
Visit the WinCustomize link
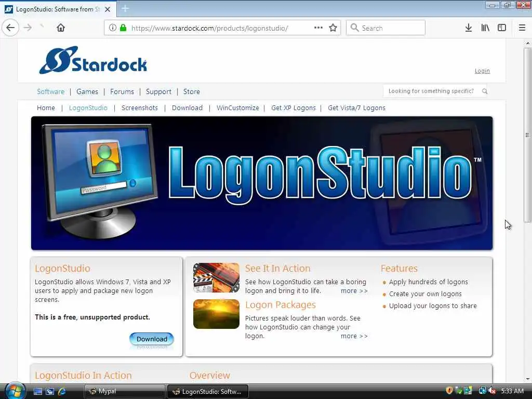coord(238,108)
